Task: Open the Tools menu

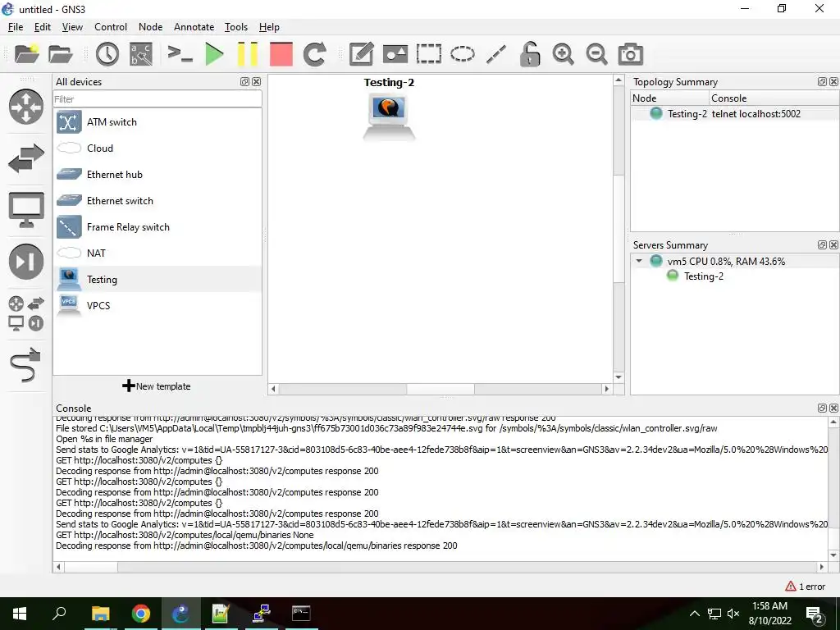Action: tap(236, 27)
